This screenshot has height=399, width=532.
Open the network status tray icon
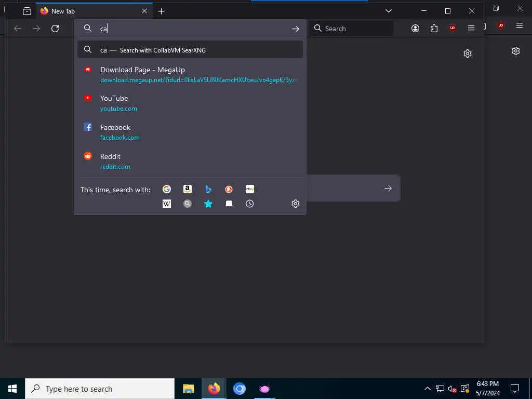pyautogui.click(x=440, y=389)
